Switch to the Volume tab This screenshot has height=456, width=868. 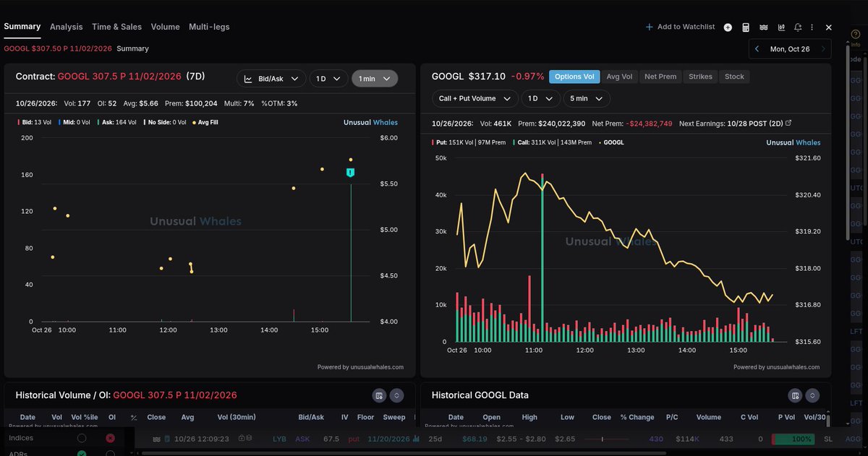click(165, 27)
